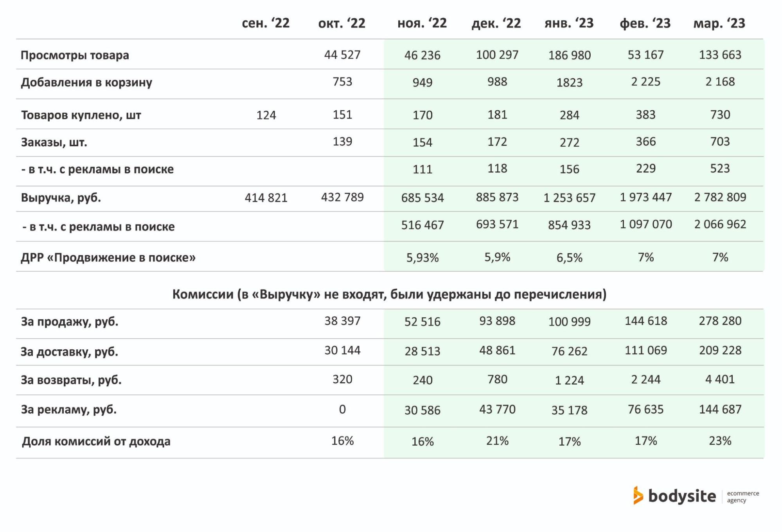Select the 'янв. '23' column header
This screenshot has height=532, width=782.
pos(569,23)
